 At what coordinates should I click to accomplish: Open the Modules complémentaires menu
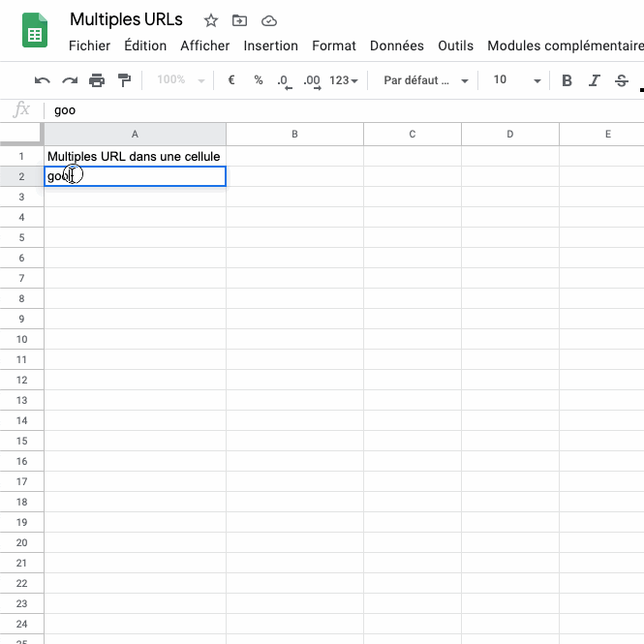(566, 46)
